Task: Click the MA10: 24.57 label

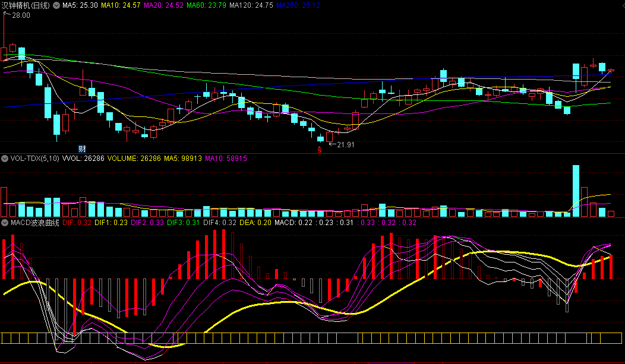Action: [121, 5]
